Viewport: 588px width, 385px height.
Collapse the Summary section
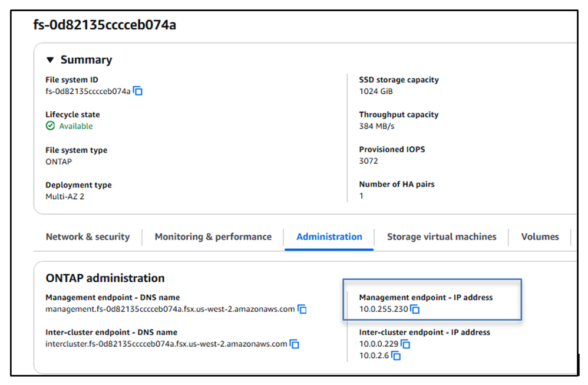coord(50,60)
